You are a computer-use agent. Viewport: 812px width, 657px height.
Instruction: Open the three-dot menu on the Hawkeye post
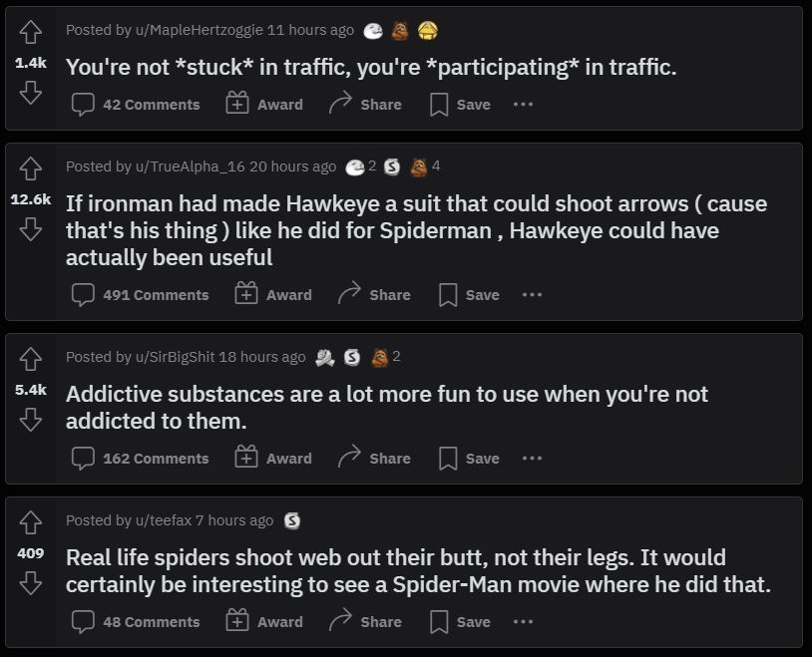[x=532, y=294]
